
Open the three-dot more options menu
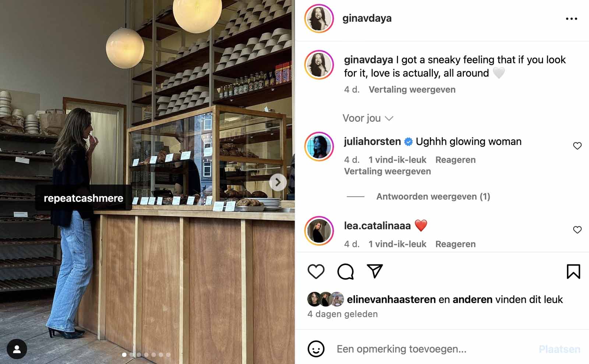click(571, 19)
